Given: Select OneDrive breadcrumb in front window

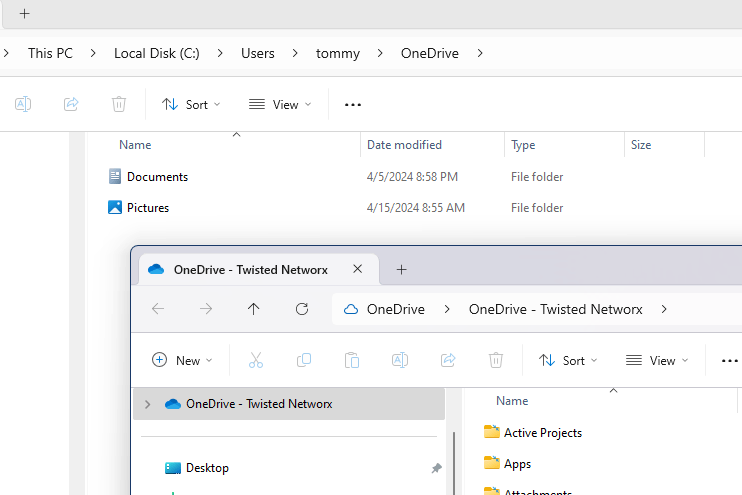Looking at the screenshot, I should (x=396, y=309).
